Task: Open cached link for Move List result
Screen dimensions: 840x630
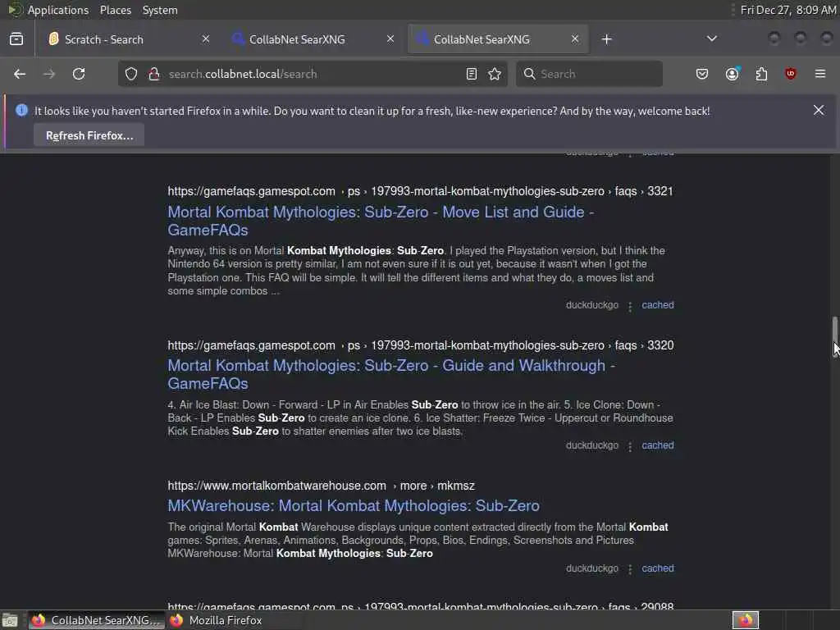Action: (x=658, y=305)
